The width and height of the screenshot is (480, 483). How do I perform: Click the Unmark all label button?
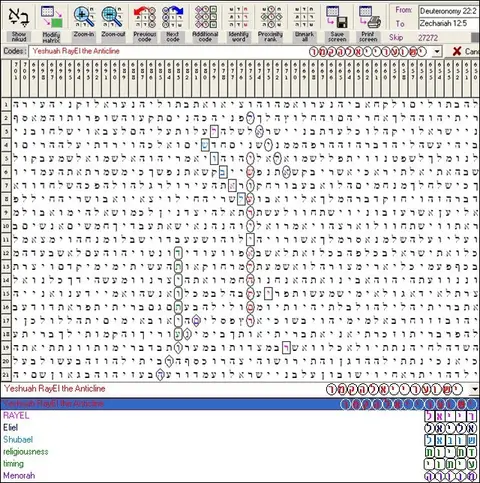pyautogui.click(x=304, y=37)
